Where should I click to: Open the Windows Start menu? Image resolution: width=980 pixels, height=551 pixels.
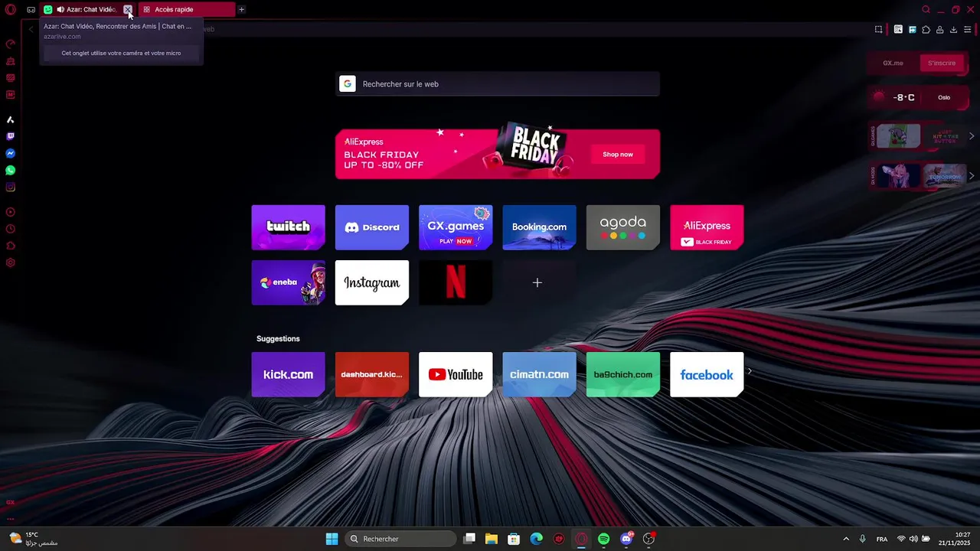pyautogui.click(x=332, y=539)
